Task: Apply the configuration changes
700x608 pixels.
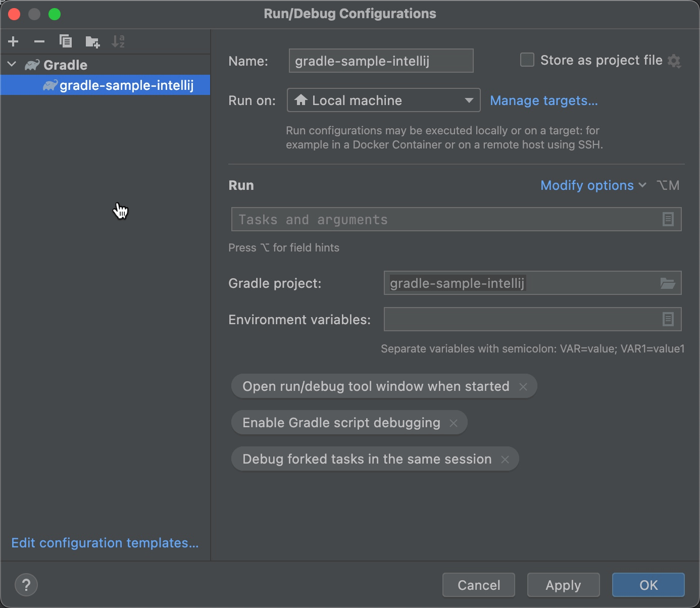Action: pyautogui.click(x=563, y=585)
